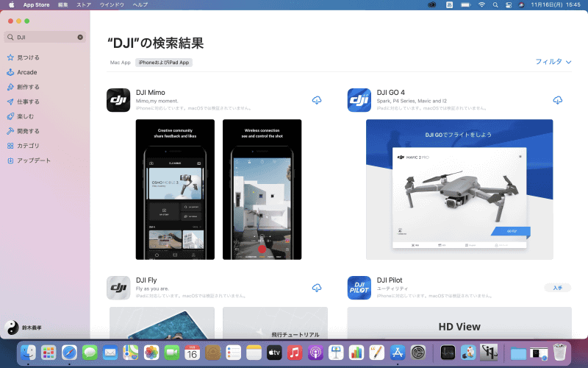Open Notes from the Dock
The height and width of the screenshot is (368, 588).
click(x=254, y=353)
